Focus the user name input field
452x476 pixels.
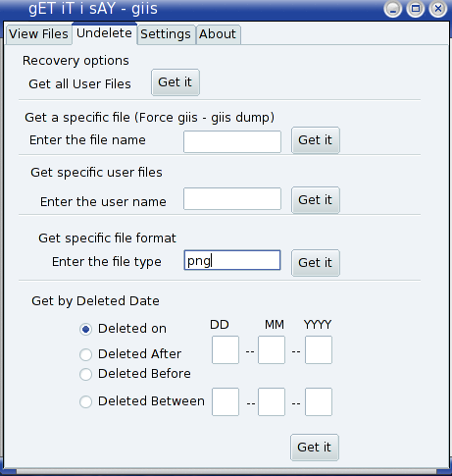click(x=232, y=198)
